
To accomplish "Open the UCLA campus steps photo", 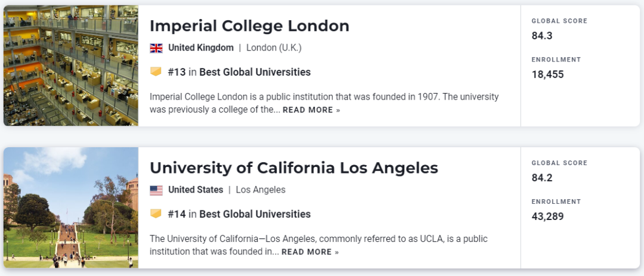I will (x=71, y=207).
